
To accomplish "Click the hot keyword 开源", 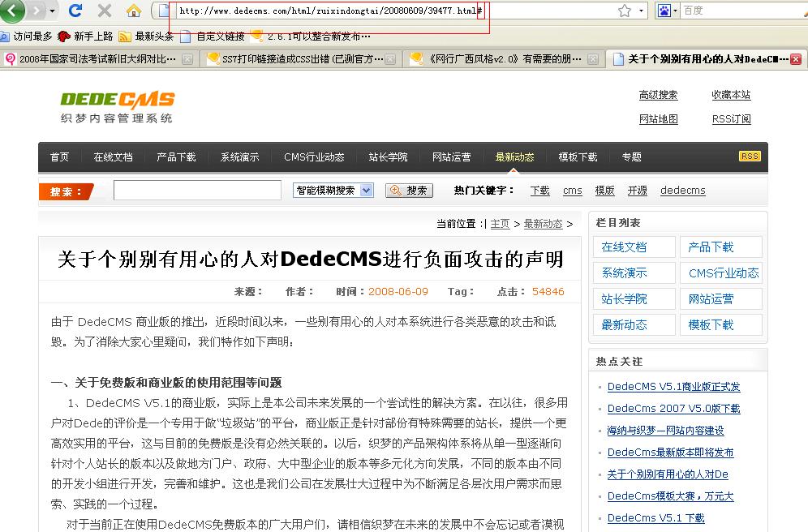I will tap(638, 191).
